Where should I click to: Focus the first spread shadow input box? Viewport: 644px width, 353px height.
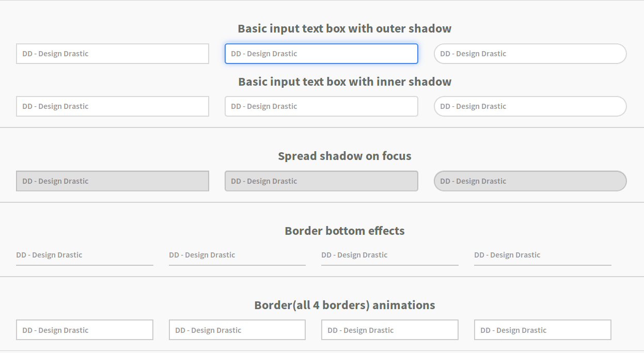click(112, 181)
